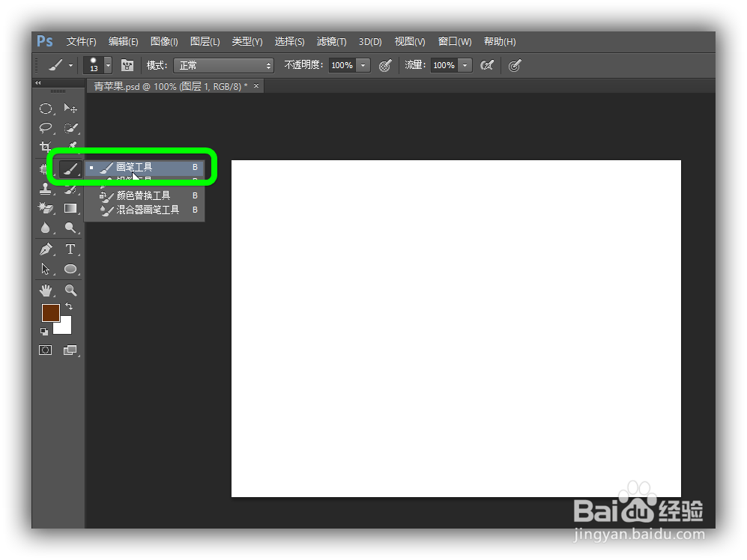Viewport: 747px width, 560px height.
Task: Open the 编辑(E) menu
Action: click(x=124, y=42)
